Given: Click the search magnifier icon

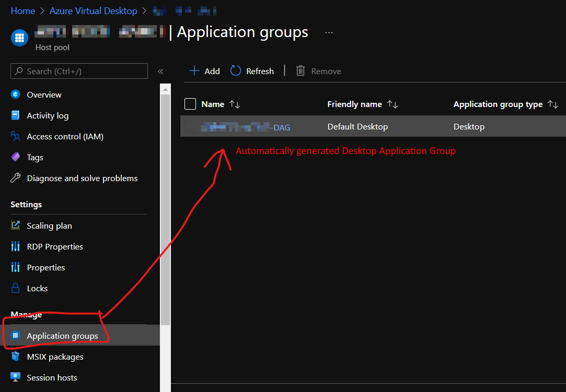Looking at the screenshot, I should click(19, 71).
